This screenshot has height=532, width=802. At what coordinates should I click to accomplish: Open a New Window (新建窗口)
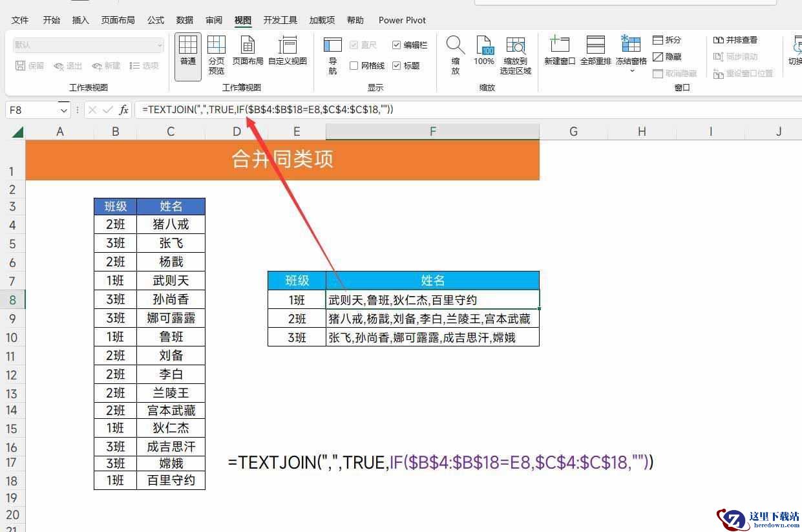point(560,52)
